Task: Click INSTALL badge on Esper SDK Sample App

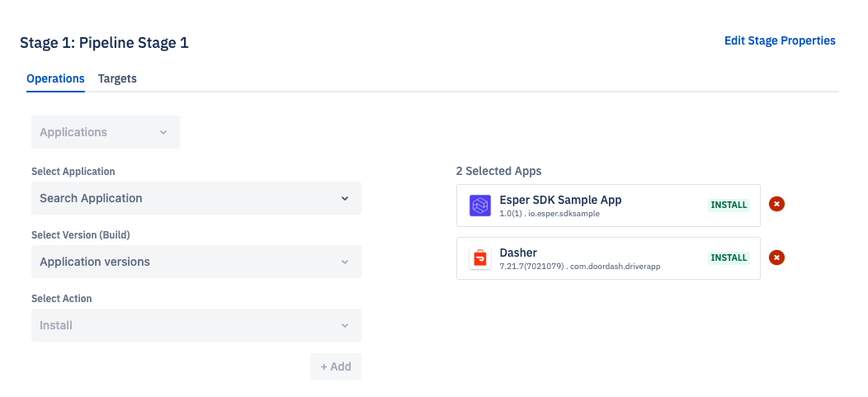Action: point(729,205)
